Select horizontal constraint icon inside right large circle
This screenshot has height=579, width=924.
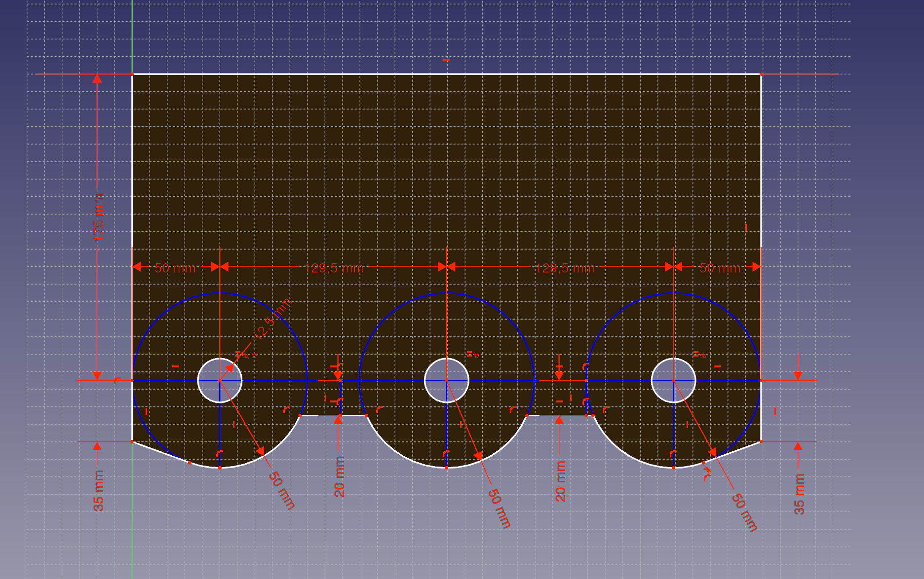pyautogui.click(x=717, y=366)
